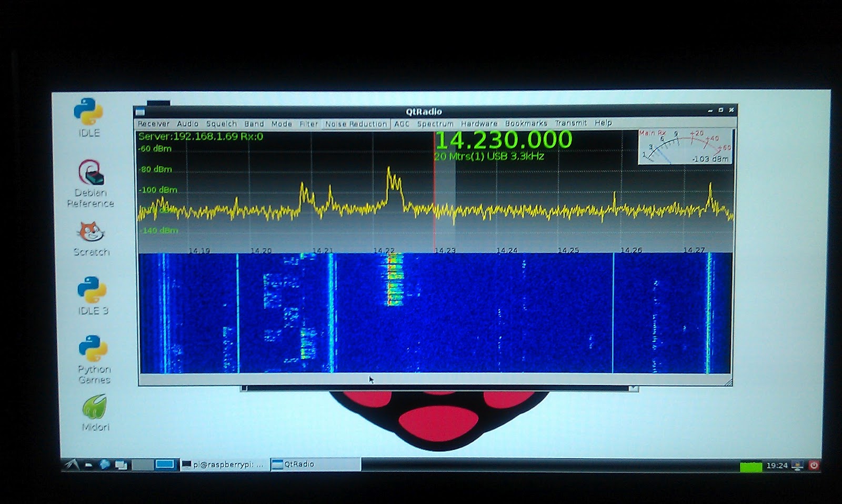The image size is (842, 504).
Task: Open the Band menu
Action: (x=254, y=124)
